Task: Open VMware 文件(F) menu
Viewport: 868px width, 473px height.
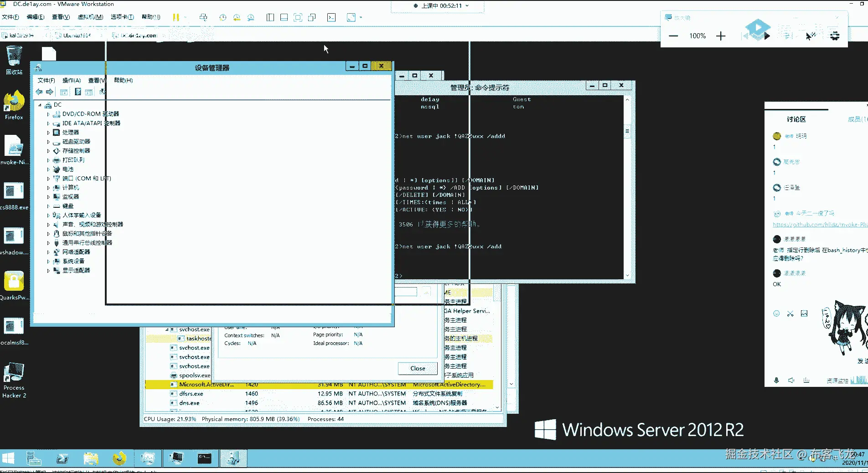Action: 10,17
